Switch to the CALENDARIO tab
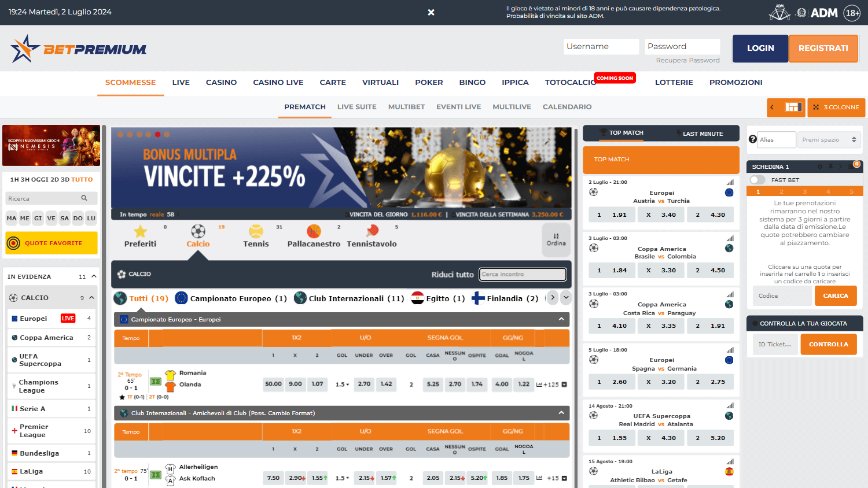The image size is (868, 488). tap(567, 107)
